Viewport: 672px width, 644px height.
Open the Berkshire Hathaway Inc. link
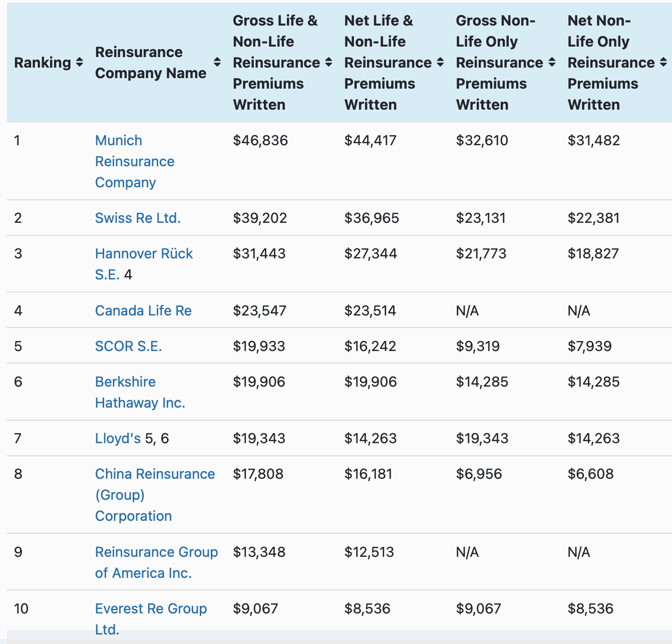pyautogui.click(x=140, y=392)
